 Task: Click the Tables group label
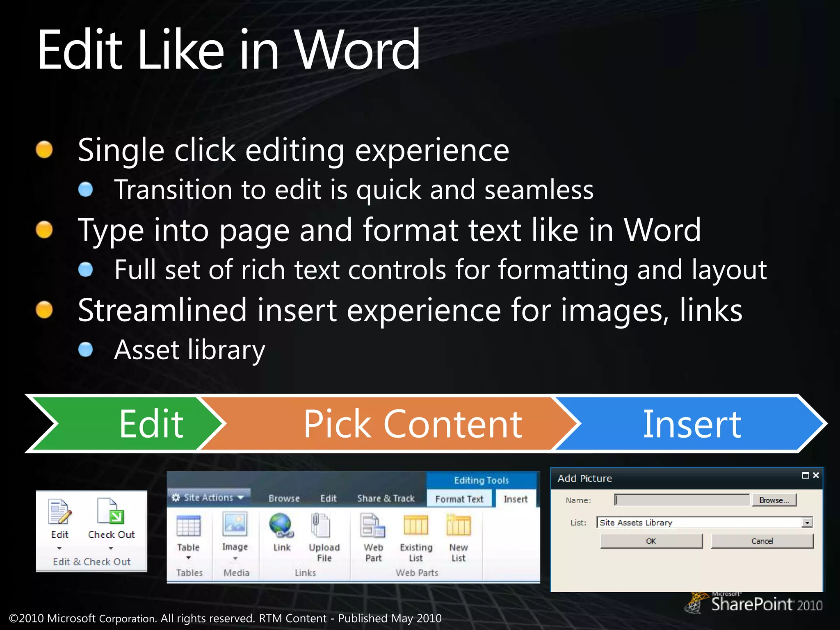[x=189, y=573]
